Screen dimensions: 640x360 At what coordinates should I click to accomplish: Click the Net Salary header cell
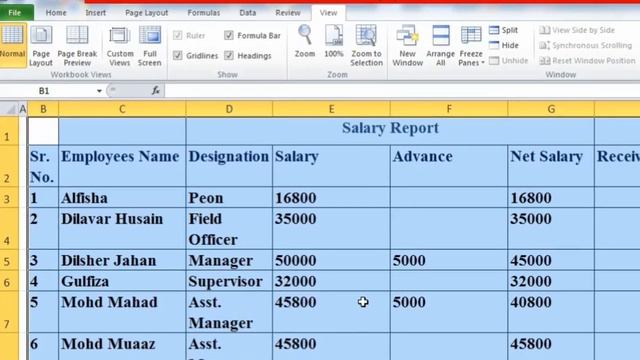551,166
